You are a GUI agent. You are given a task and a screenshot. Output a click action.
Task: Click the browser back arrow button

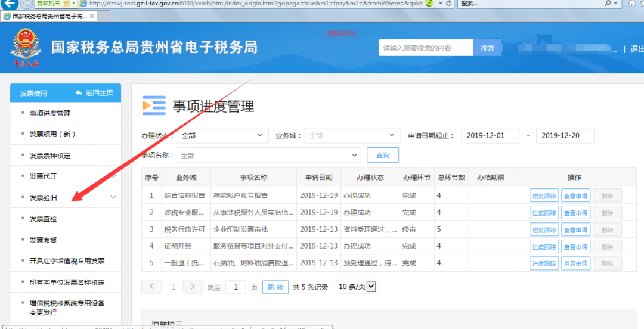[10, 4]
